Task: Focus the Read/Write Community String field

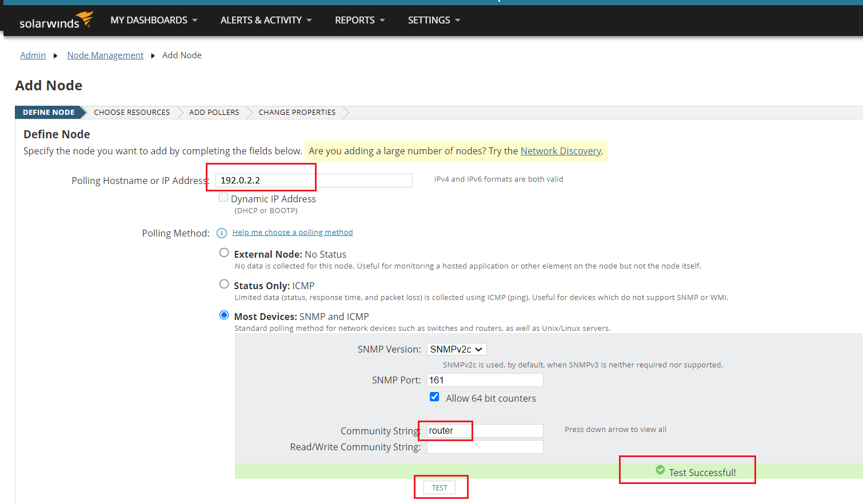Action: (x=485, y=447)
